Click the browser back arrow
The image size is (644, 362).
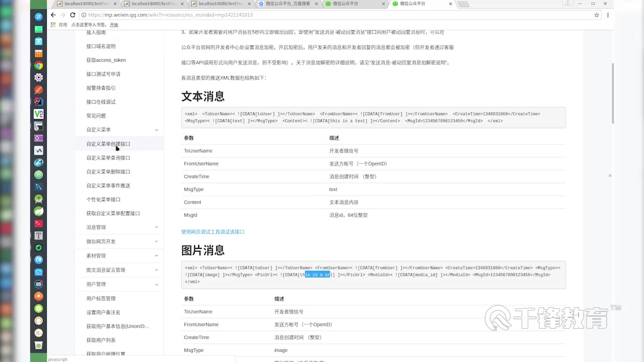pos(53,15)
